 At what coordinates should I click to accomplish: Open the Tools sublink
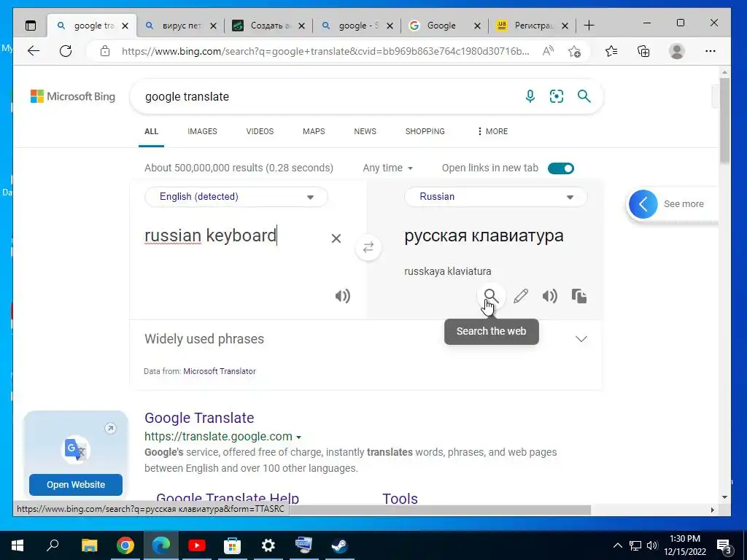click(400, 498)
